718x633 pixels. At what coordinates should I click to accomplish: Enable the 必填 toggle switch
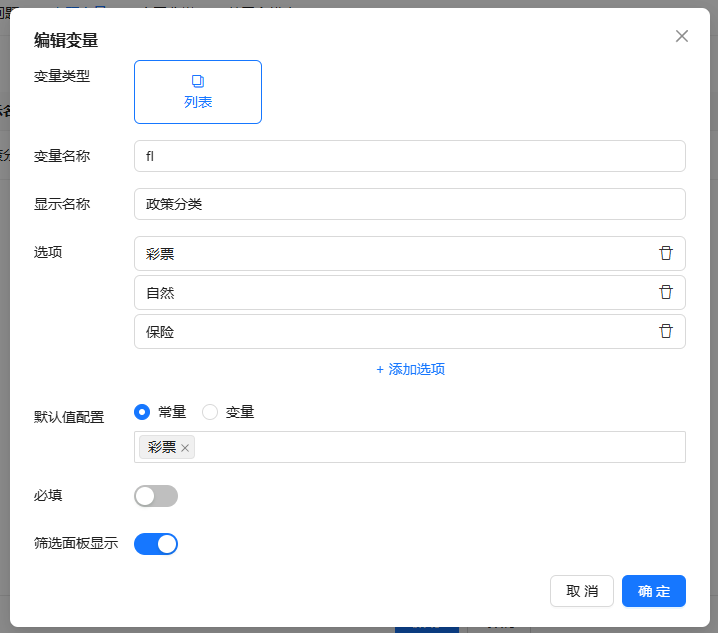pyautogui.click(x=156, y=496)
